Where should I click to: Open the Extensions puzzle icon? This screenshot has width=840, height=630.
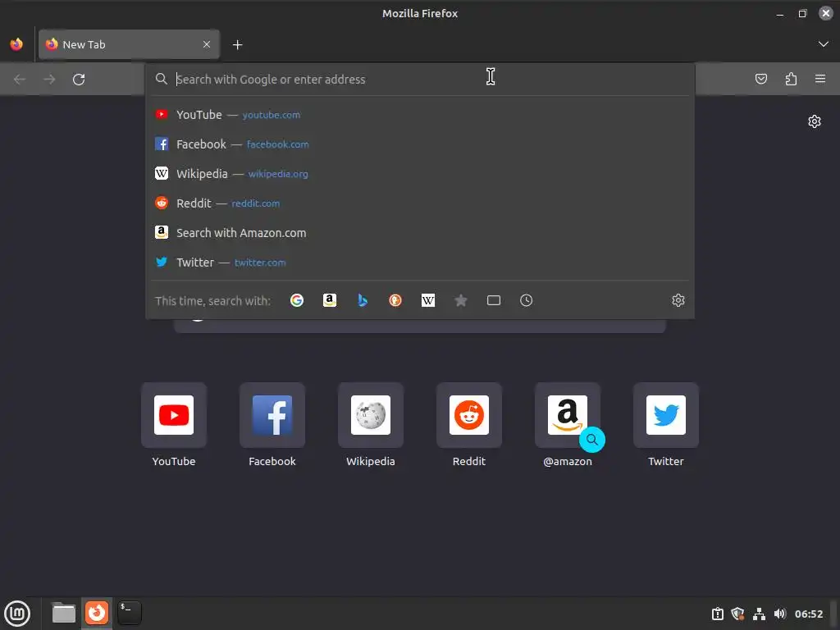(x=791, y=80)
